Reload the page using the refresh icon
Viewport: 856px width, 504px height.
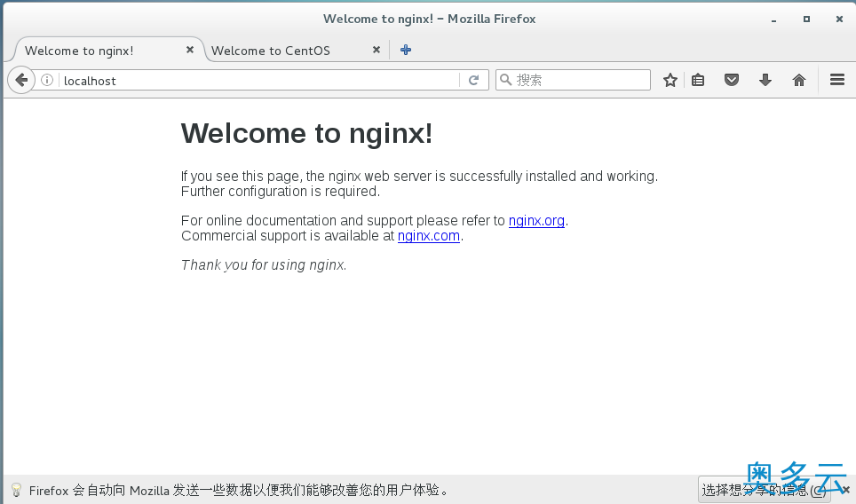click(x=473, y=80)
